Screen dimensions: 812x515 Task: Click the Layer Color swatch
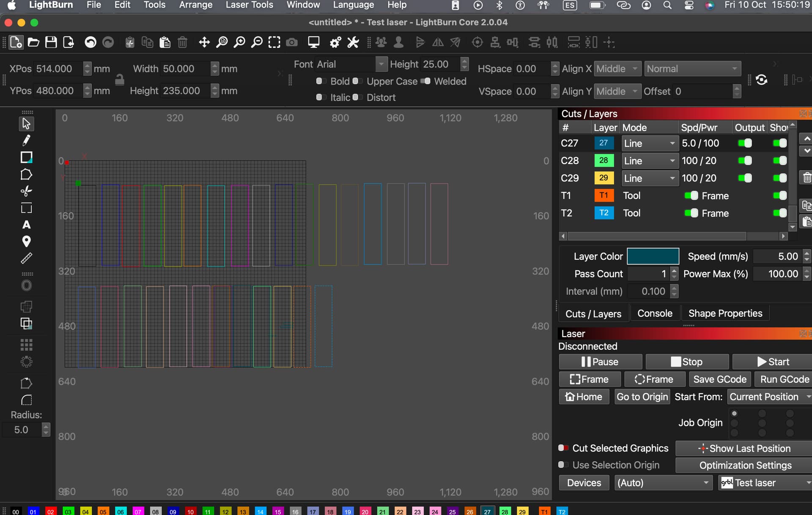point(653,256)
